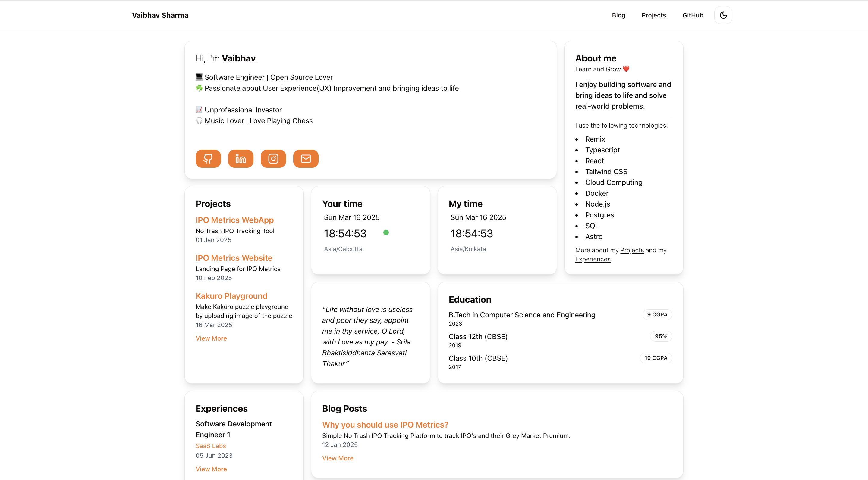Open 'Why you should use IPO Metrics?' post

click(385, 425)
